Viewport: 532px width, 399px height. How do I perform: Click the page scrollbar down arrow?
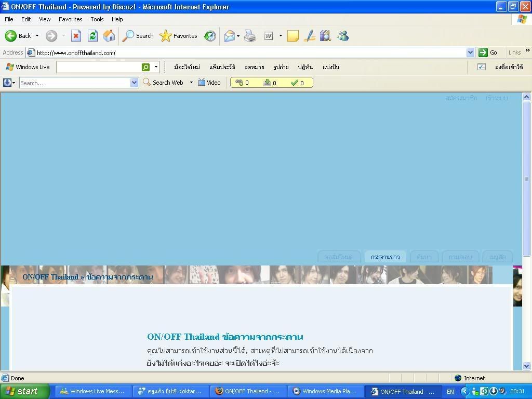(x=527, y=366)
